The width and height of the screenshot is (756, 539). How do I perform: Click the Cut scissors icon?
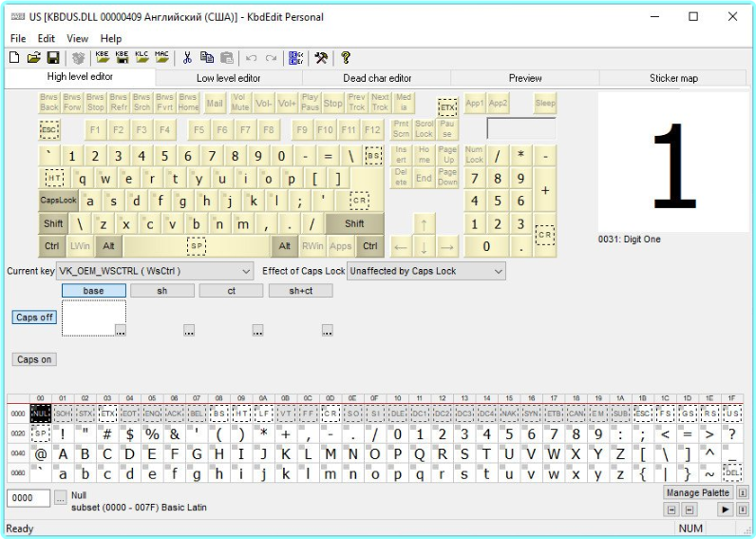[x=188, y=58]
